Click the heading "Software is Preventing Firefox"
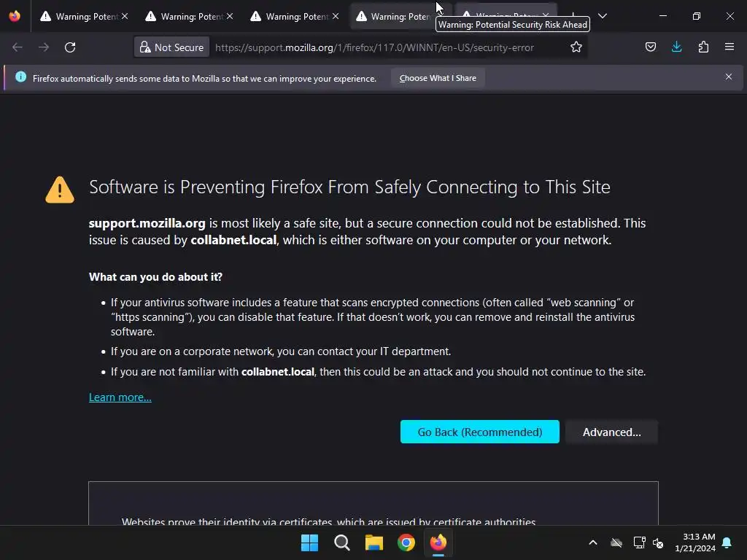 click(349, 187)
